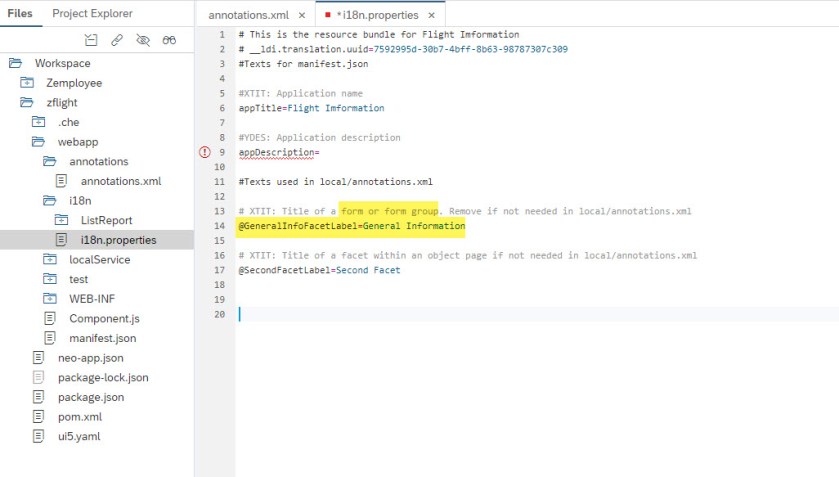Click the error marker on line 9
The height and width of the screenshot is (477, 839).
205,152
